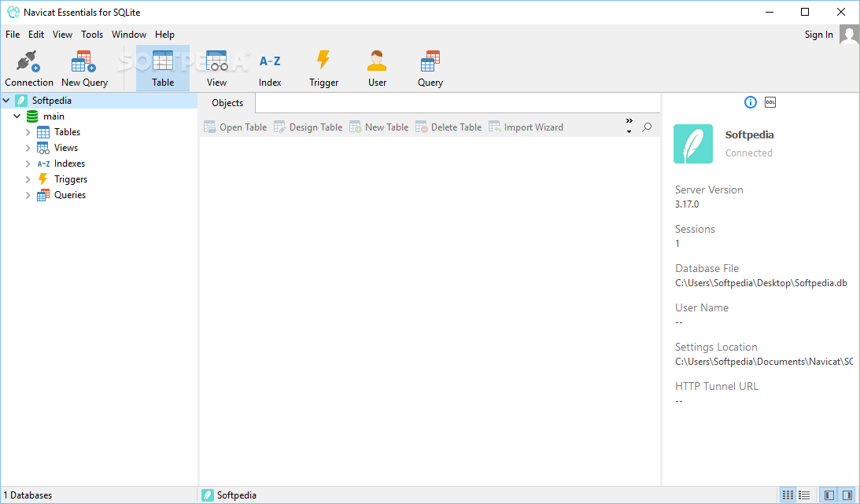
Task: Click the main database icon in tree
Action: click(32, 116)
